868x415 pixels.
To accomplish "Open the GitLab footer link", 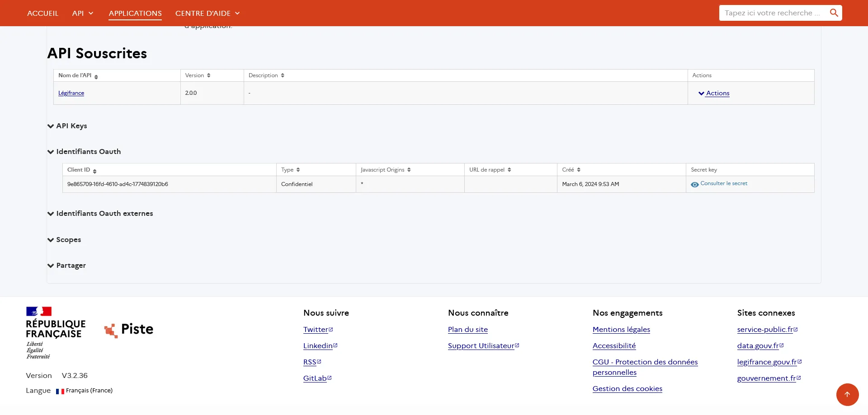I will 315,378.
